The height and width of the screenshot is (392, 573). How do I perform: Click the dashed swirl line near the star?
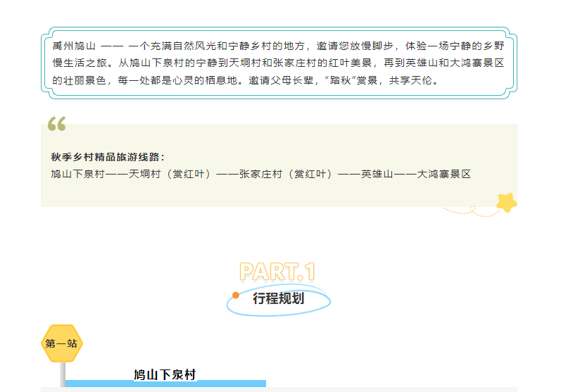tap(469, 210)
